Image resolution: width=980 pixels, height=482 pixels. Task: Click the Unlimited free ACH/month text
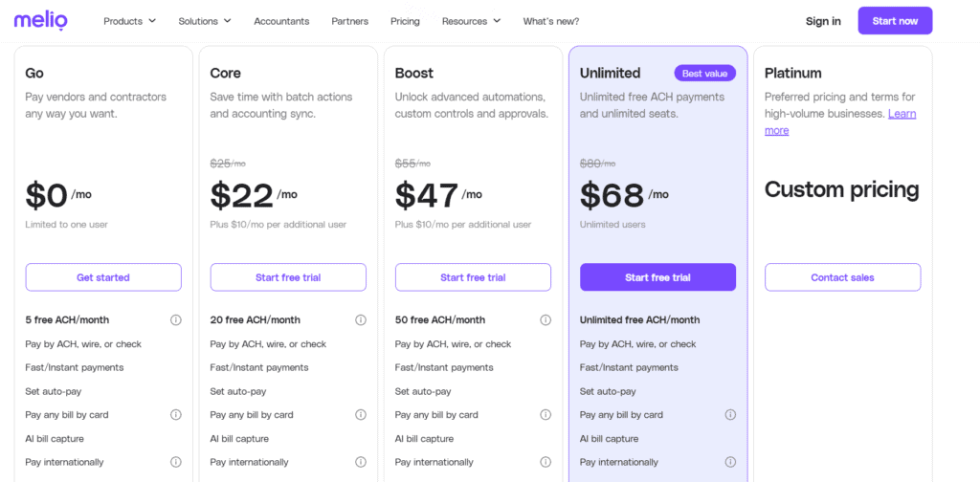tap(640, 319)
